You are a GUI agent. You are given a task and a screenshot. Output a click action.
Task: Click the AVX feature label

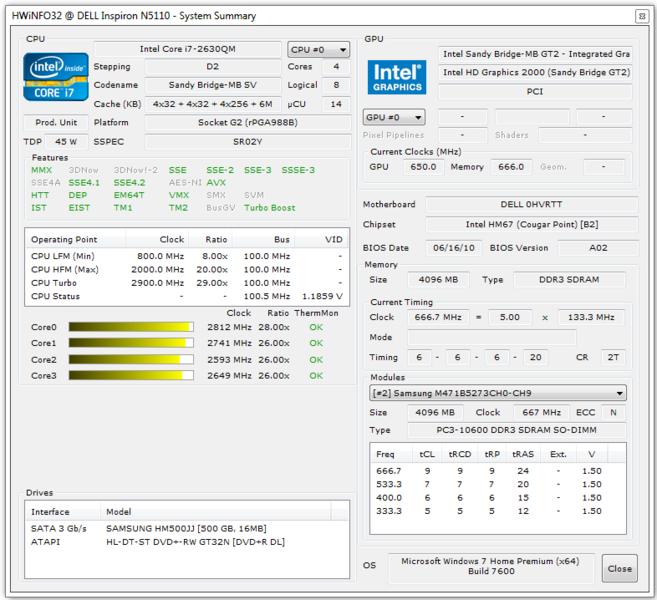click(216, 183)
